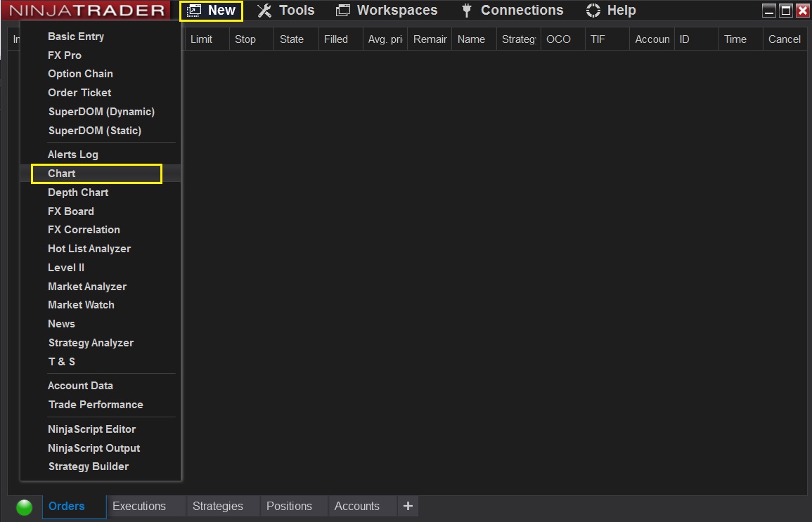Viewport: 812px width, 522px height.
Task: Sort by the Time column header
Action: pyautogui.click(x=740, y=39)
